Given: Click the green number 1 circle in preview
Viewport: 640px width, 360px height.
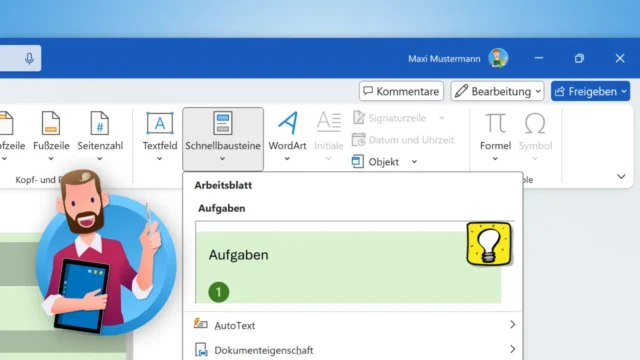Looking at the screenshot, I should point(219,292).
